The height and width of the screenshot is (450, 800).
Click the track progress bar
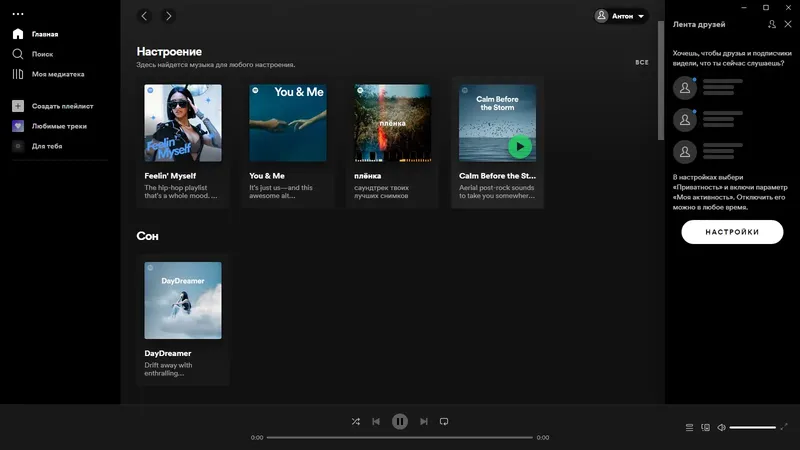coord(399,437)
